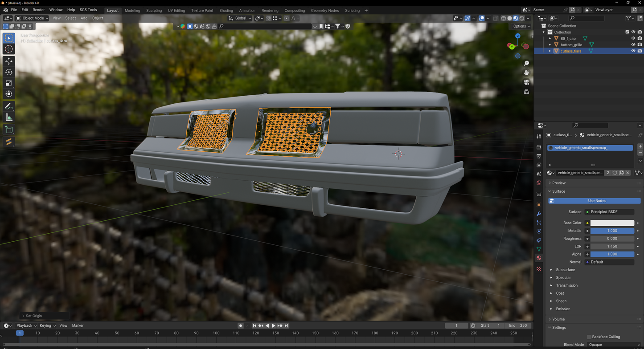Switch viewport to Rendered shading mode

click(x=521, y=18)
